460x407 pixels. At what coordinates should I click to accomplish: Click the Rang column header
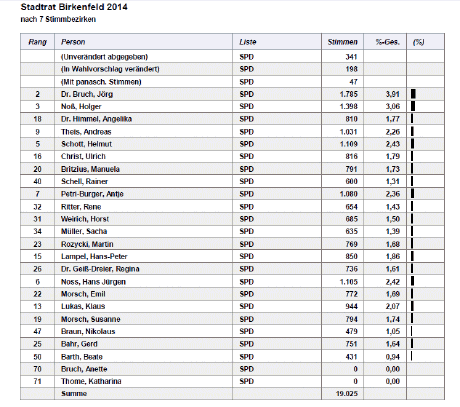[37, 42]
